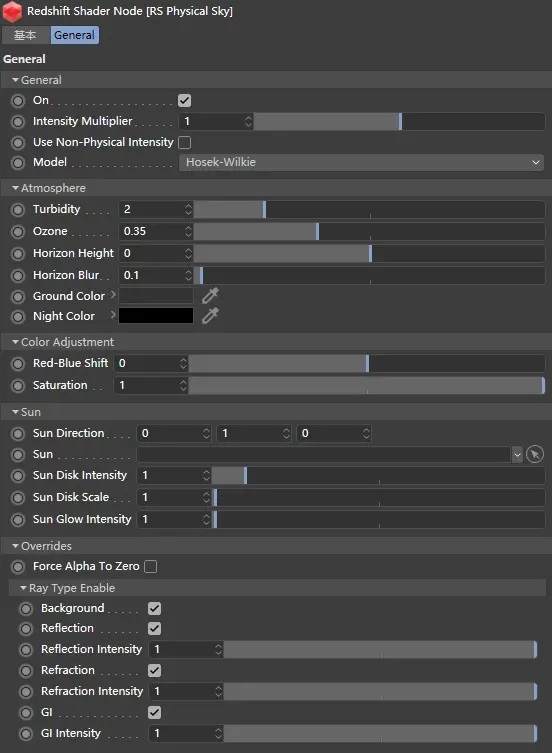Click animation dot beside Sun Glow Intensity
Screen dimensions: 552x753
tap(18, 520)
